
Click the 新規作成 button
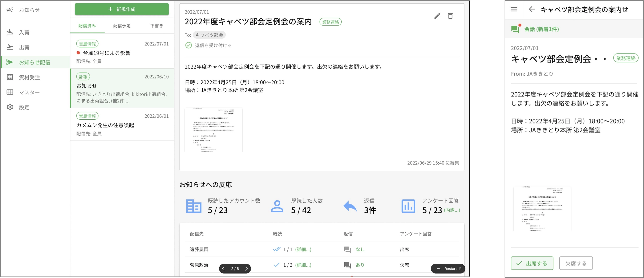(122, 9)
